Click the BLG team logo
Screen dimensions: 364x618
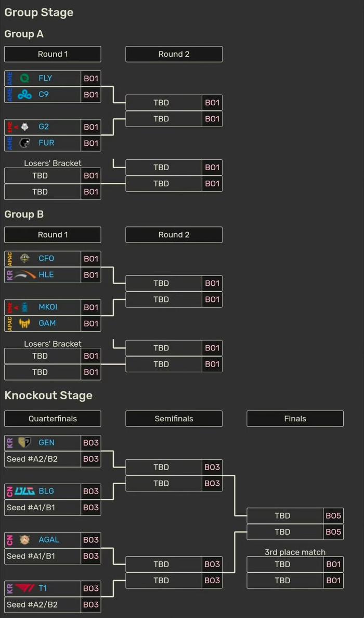[25, 491]
